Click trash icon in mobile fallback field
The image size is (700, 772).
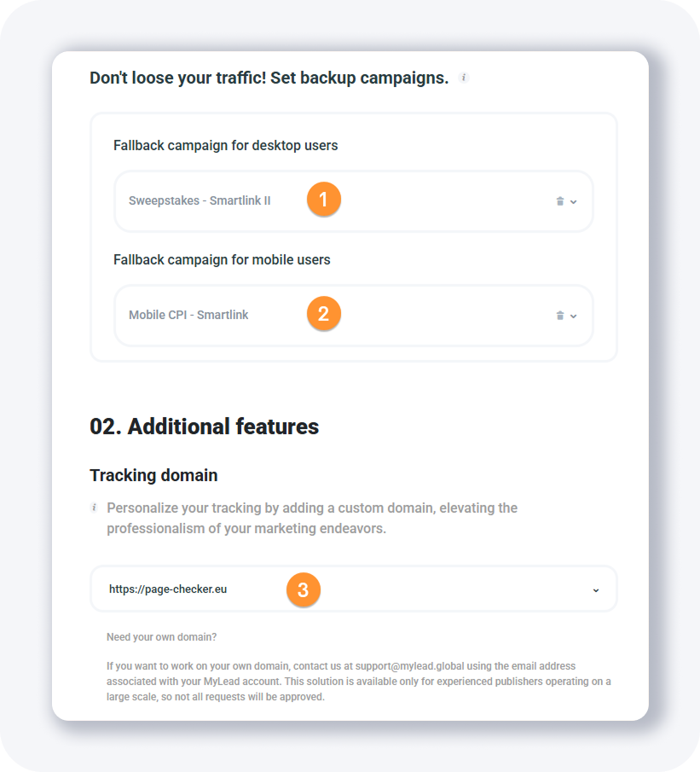click(560, 316)
